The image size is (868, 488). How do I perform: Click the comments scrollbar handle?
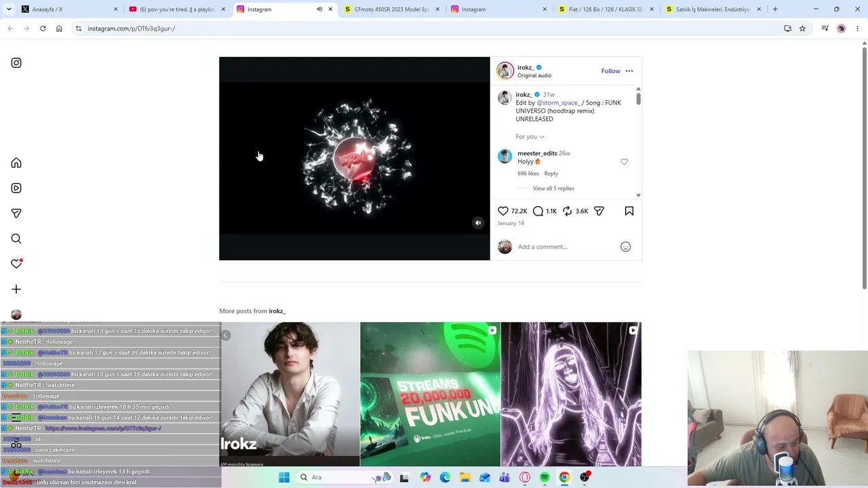point(638,98)
